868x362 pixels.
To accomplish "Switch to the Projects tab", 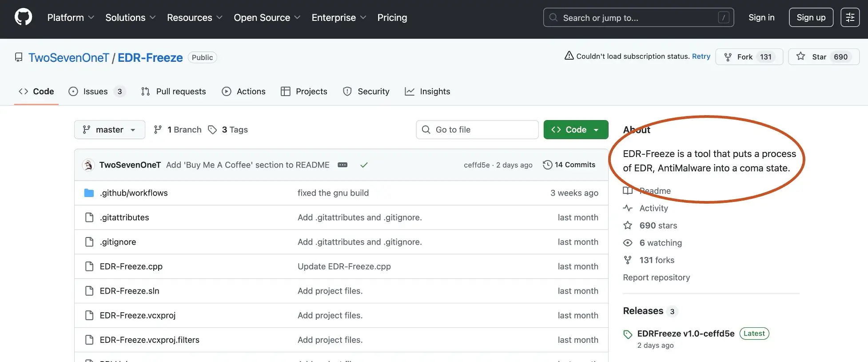I will pos(304,91).
